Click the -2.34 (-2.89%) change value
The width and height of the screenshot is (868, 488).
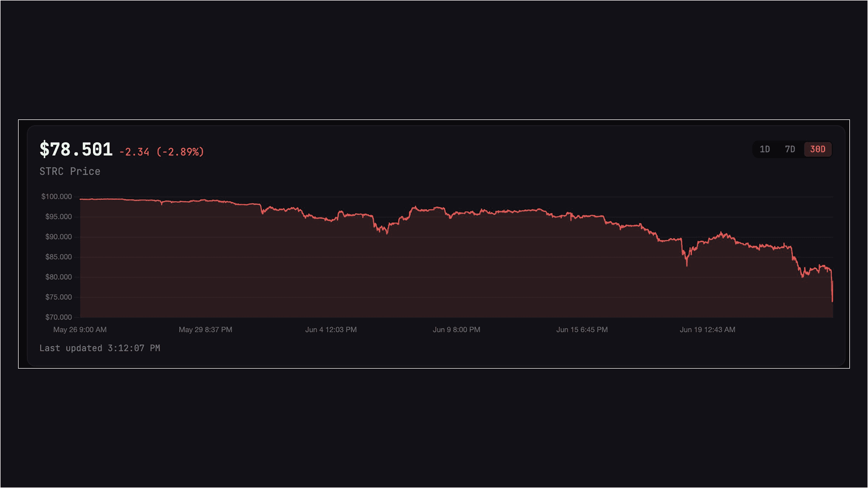click(162, 152)
